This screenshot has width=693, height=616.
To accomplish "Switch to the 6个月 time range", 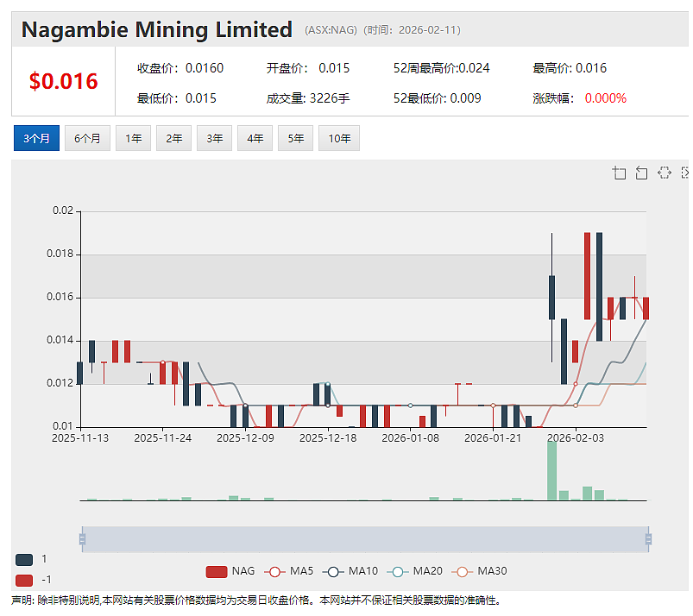I will 87,138.
